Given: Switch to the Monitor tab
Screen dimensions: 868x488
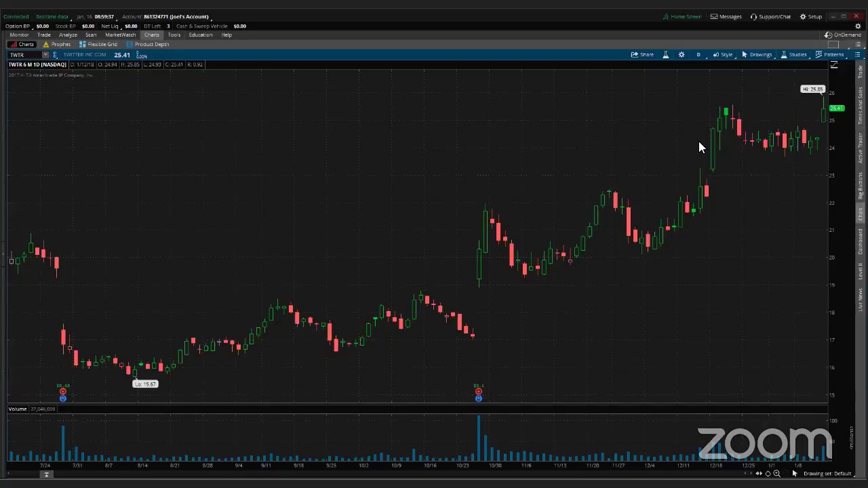Looking at the screenshot, I should coord(19,35).
